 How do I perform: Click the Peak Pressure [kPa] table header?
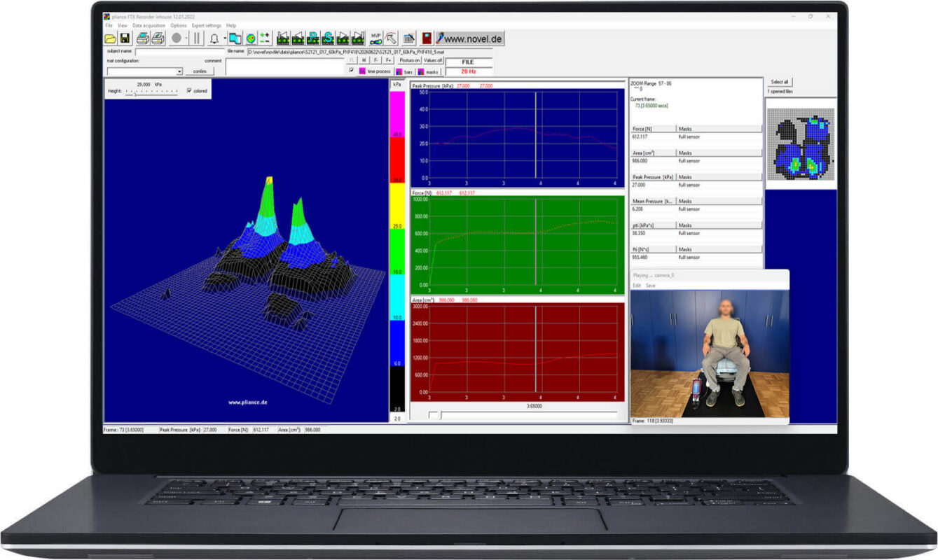(x=653, y=177)
